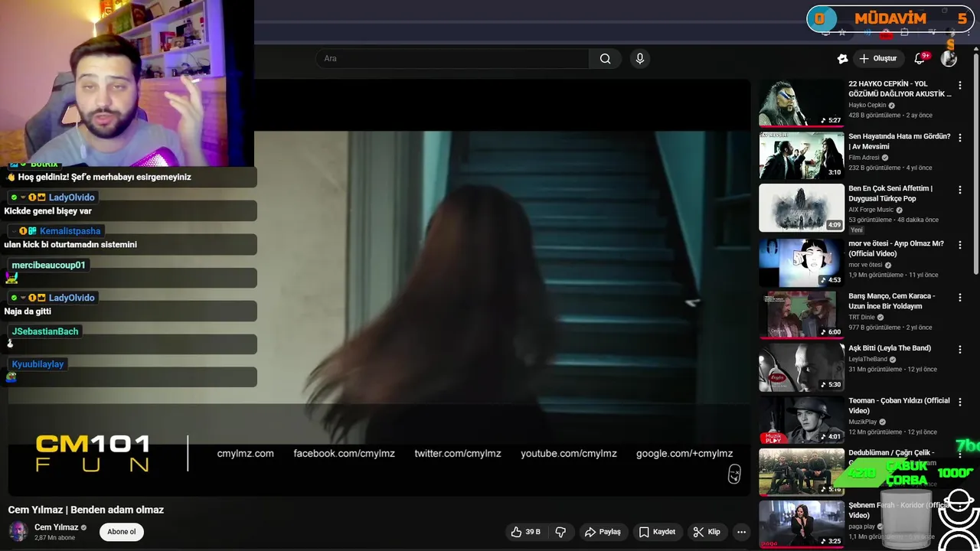The width and height of the screenshot is (980, 551).
Task: Open options menu for Sen Hayatında Hata mı Gördün
Action: coord(960,138)
